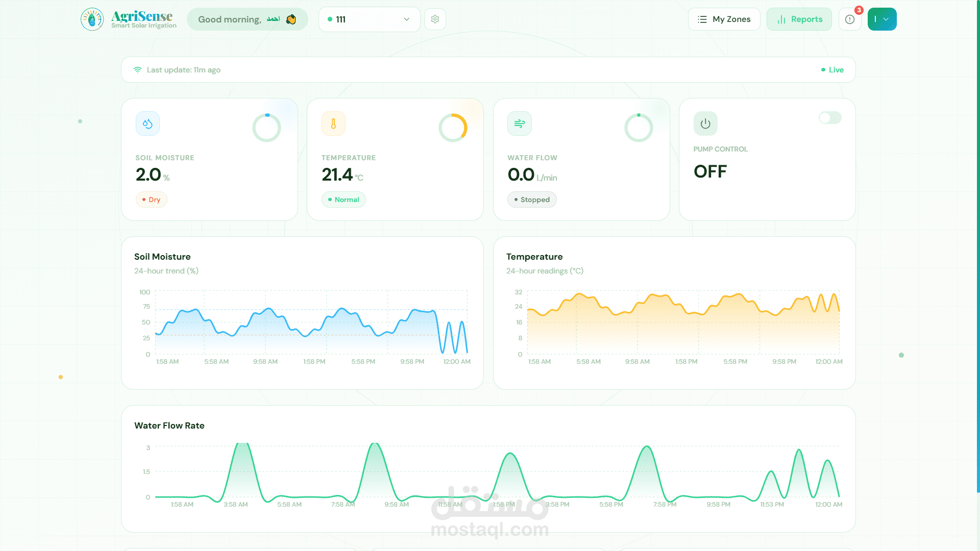Open My Zones page
The image size is (980, 551).
724,19
